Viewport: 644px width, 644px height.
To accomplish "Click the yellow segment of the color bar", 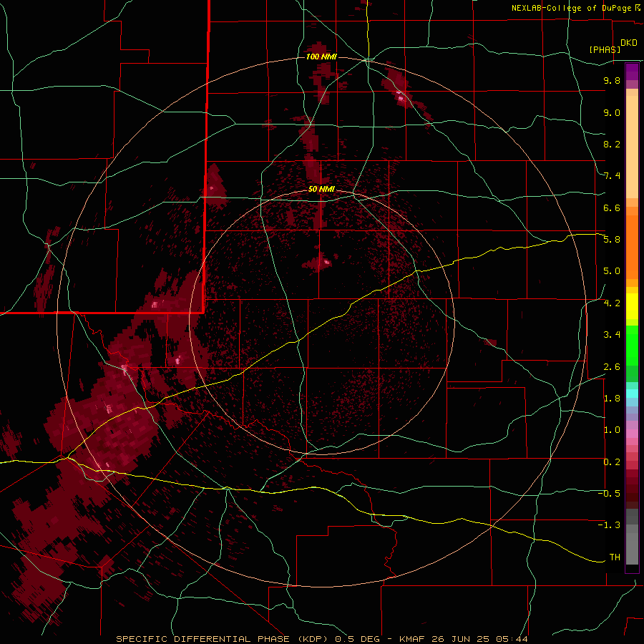I will click(x=632, y=306).
